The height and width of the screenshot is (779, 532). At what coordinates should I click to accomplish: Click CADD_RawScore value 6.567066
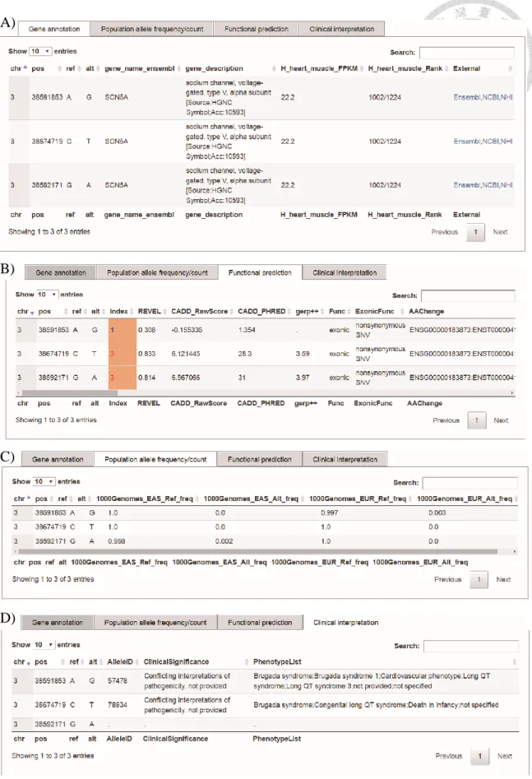coord(186,378)
